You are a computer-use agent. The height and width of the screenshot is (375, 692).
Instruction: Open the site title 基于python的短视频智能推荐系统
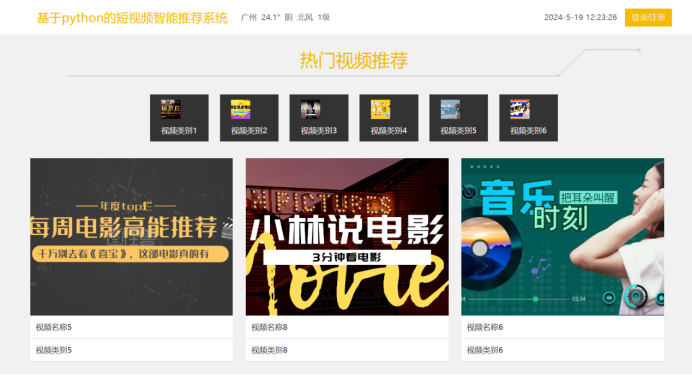tap(132, 18)
